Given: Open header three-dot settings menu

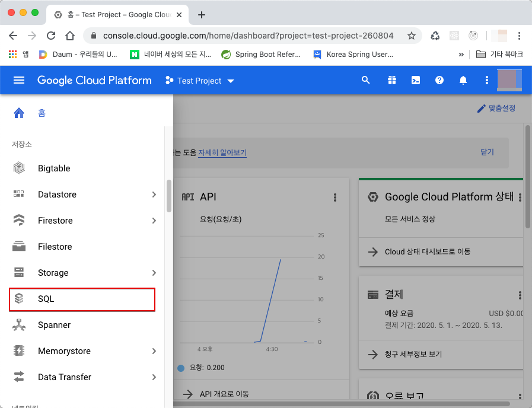Looking at the screenshot, I should point(487,80).
